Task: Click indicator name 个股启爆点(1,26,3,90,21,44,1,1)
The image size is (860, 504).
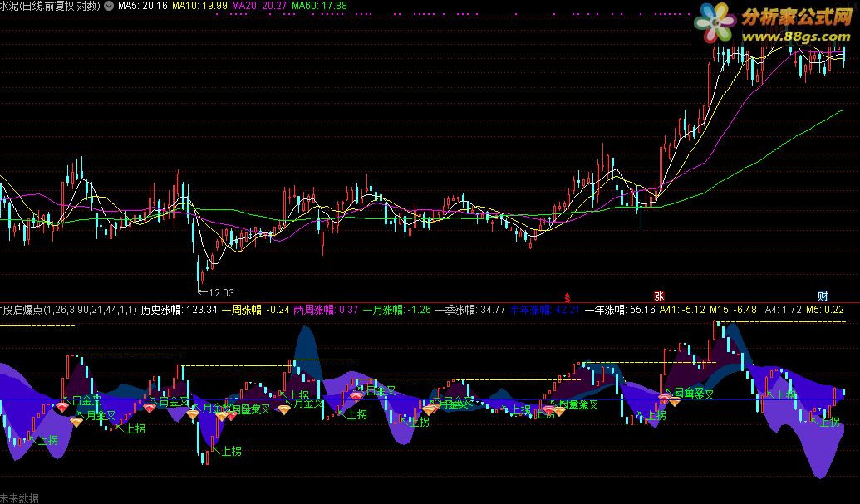Action: coord(68,310)
